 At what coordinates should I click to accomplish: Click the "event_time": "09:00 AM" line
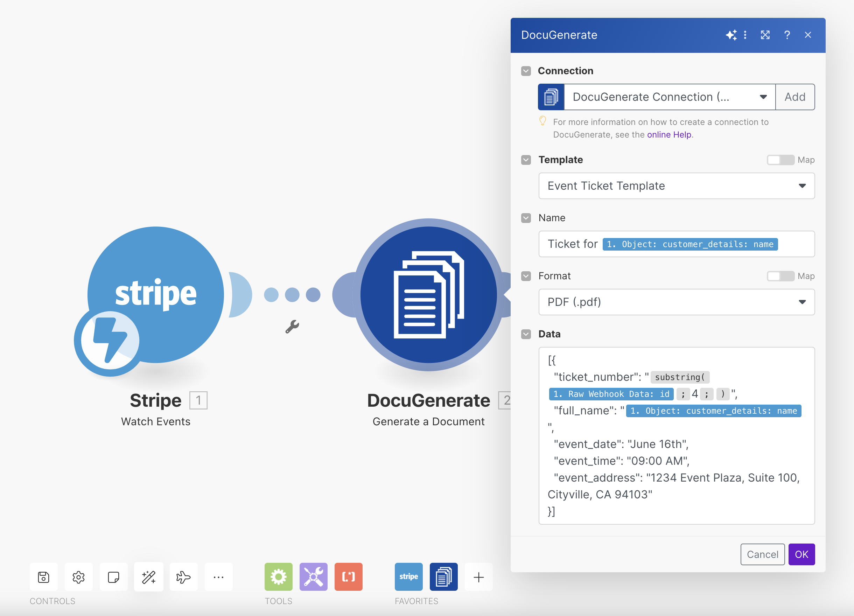(x=621, y=461)
